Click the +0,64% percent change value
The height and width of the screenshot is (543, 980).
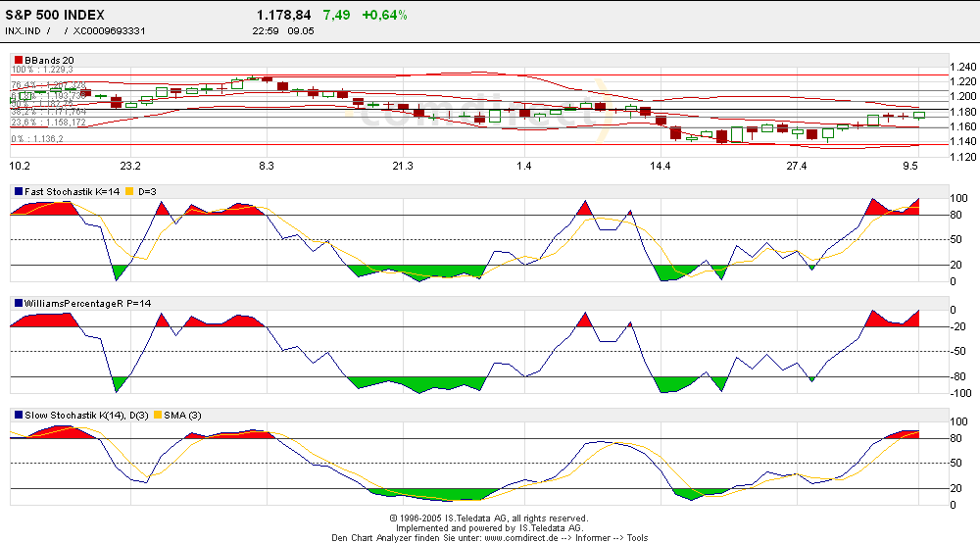pos(384,15)
